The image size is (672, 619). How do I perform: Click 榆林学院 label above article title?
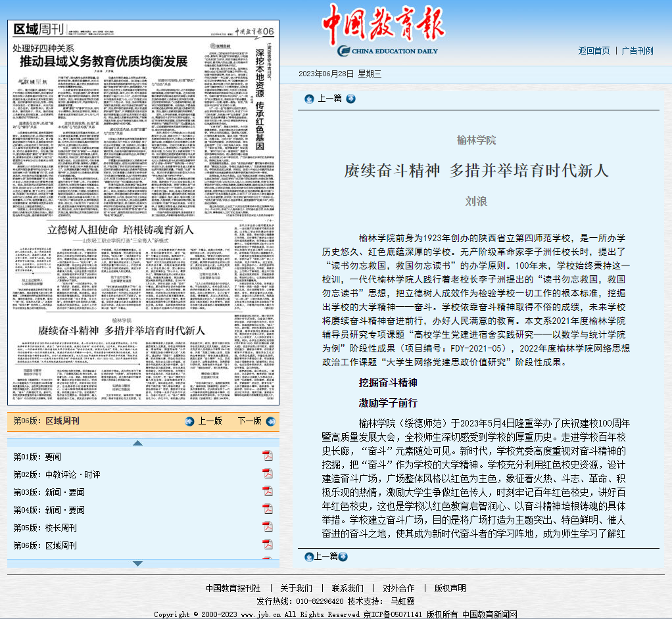point(476,140)
